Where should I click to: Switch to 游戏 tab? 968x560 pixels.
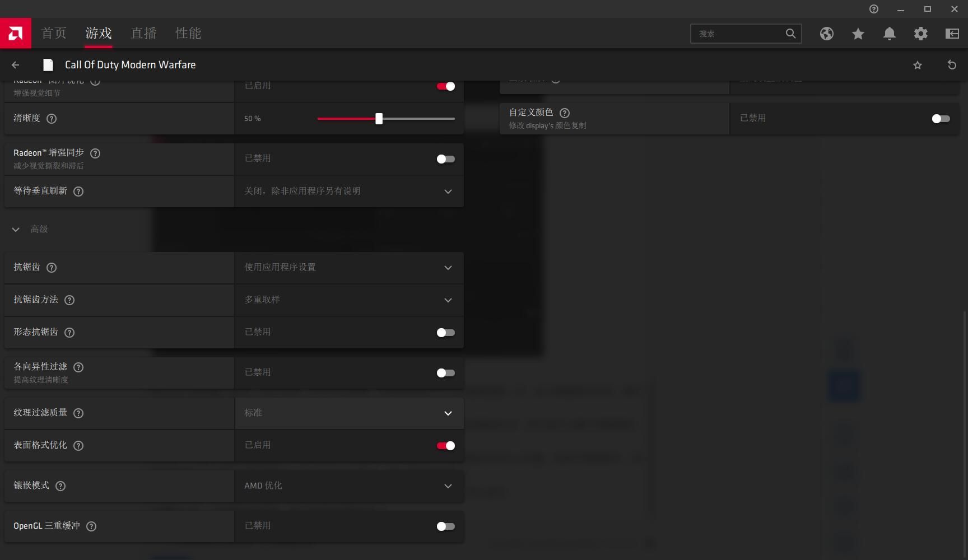coord(99,33)
